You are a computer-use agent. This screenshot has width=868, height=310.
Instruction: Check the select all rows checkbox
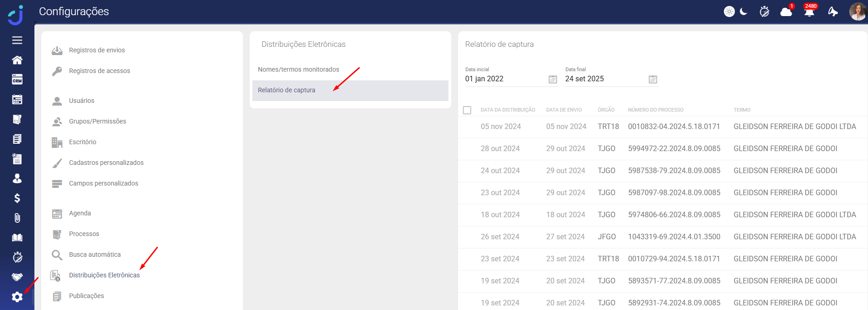click(467, 110)
